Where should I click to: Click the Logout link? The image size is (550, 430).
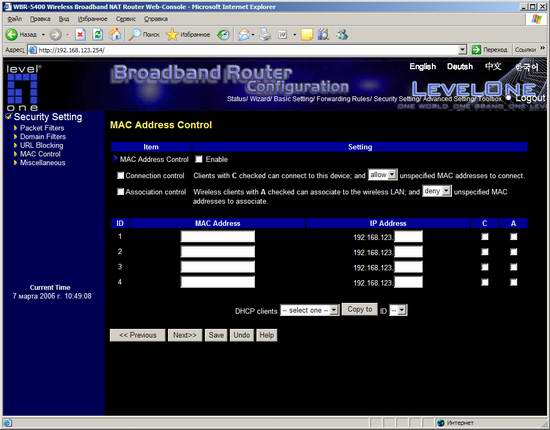[x=530, y=98]
